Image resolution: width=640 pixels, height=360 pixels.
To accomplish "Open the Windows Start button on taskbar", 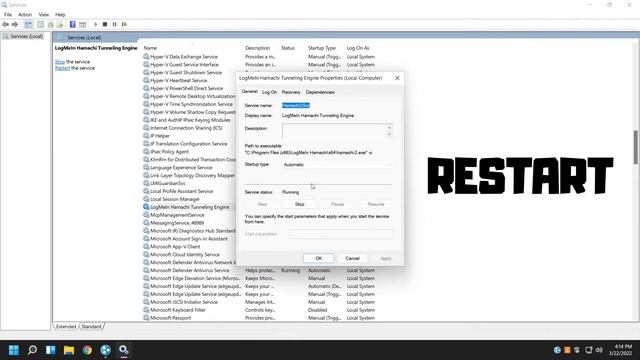I will pyautogui.click(x=14, y=350).
